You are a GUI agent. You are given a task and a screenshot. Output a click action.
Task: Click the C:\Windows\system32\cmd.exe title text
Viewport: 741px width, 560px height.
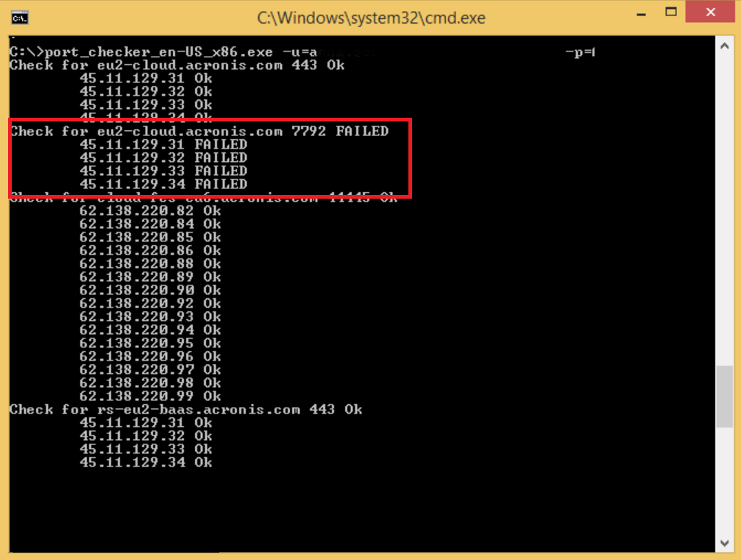click(x=371, y=18)
